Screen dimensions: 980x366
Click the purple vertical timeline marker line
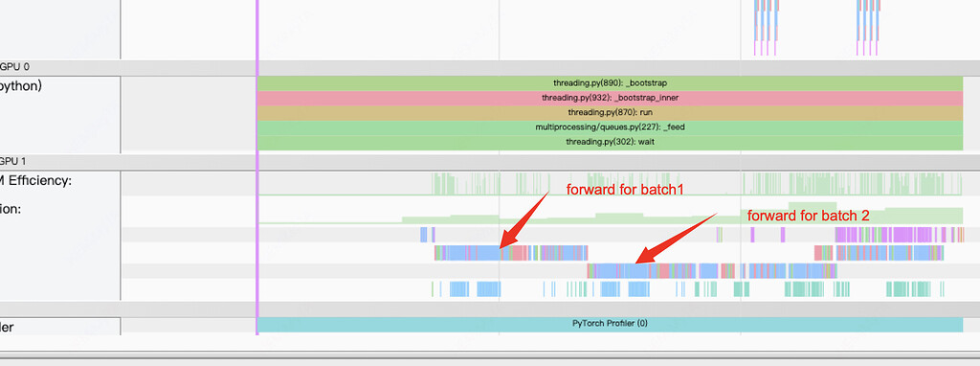click(256, 167)
